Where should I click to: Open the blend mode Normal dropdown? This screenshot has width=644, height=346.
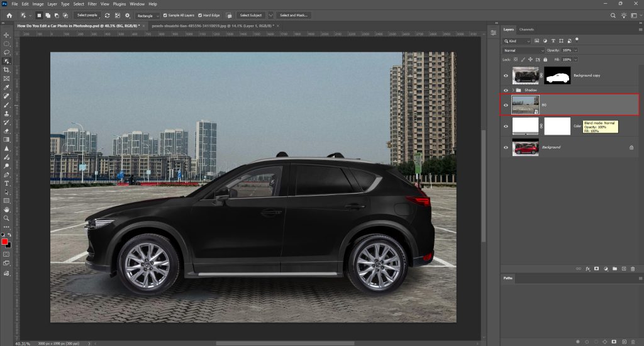pyautogui.click(x=524, y=50)
